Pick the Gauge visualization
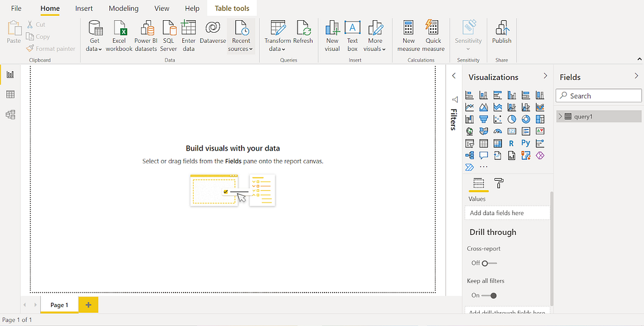Screen dimensions: 644x326 [x=498, y=132]
